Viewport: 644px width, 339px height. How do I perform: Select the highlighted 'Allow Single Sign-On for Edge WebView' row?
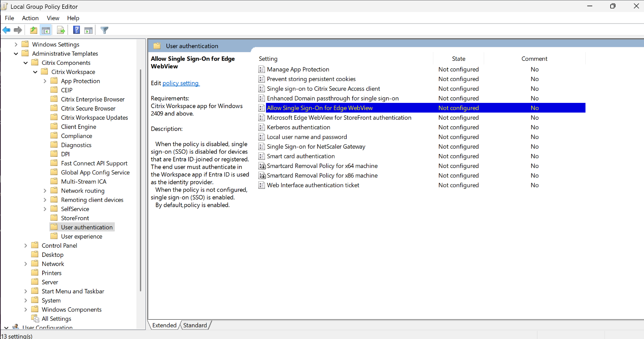[422, 108]
